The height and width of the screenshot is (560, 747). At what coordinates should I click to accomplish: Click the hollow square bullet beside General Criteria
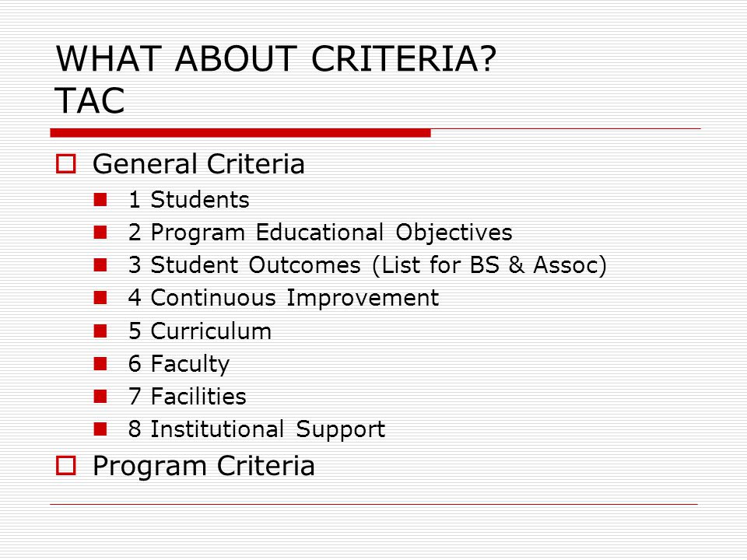65,164
